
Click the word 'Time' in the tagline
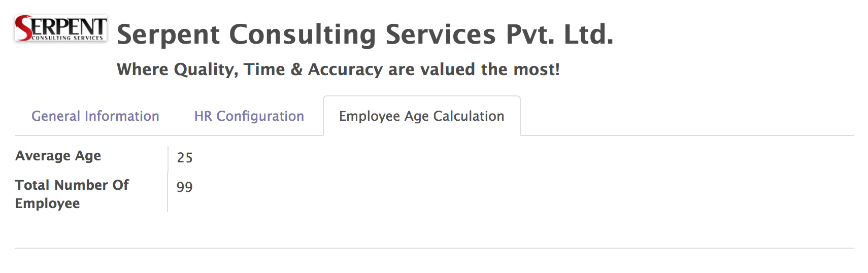[264, 70]
